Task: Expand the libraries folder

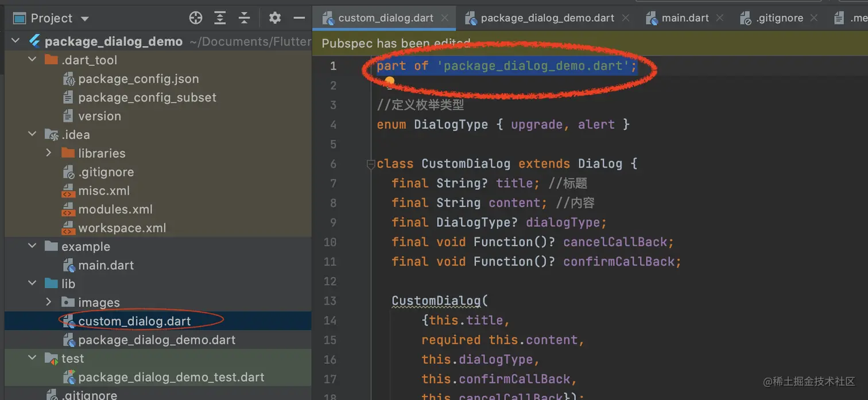Action: 49,153
